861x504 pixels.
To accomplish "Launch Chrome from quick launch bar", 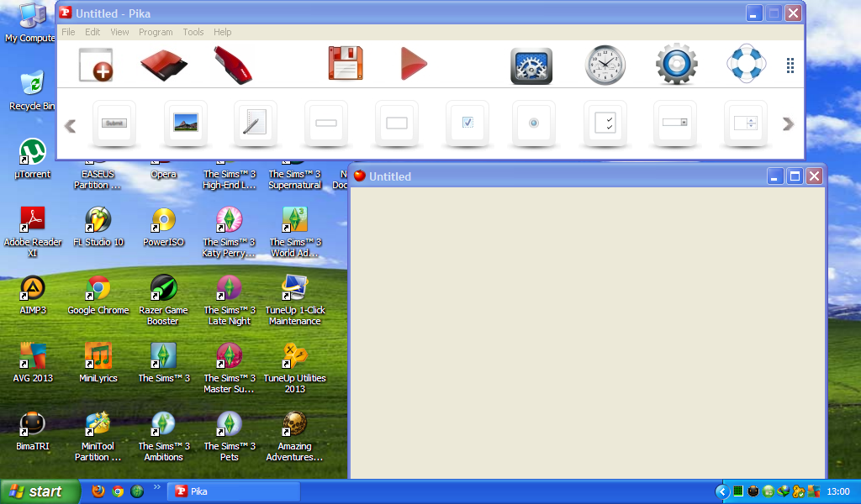I will [118, 491].
